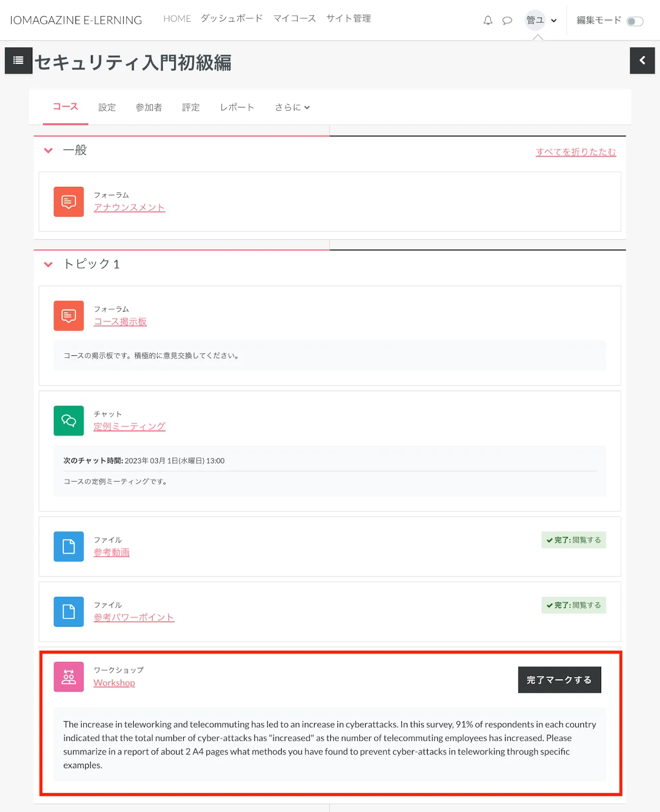Screen dimensions: 660x812
Task: Click the 参考動画 blue file icon
Action: (x=68, y=547)
